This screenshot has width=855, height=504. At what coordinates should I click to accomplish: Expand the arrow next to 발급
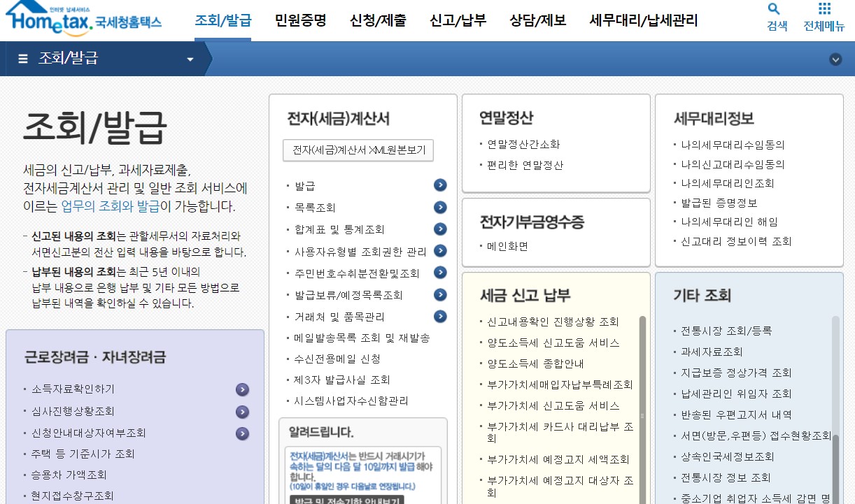tap(440, 185)
